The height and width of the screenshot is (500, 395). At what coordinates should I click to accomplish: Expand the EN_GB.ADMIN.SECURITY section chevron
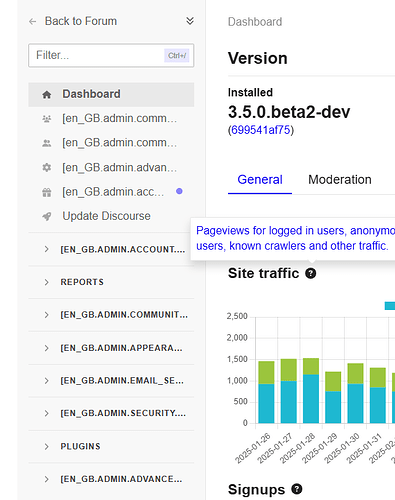(x=46, y=413)
